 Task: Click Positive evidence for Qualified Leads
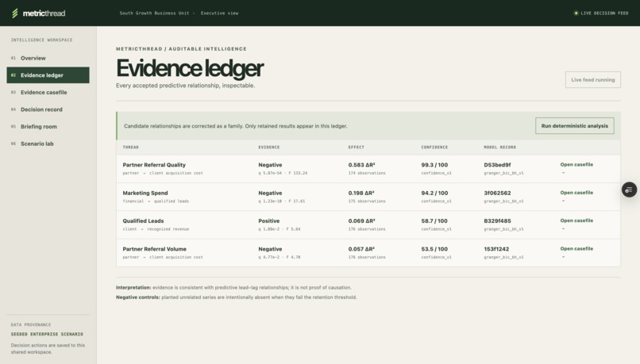coord(269,221)
